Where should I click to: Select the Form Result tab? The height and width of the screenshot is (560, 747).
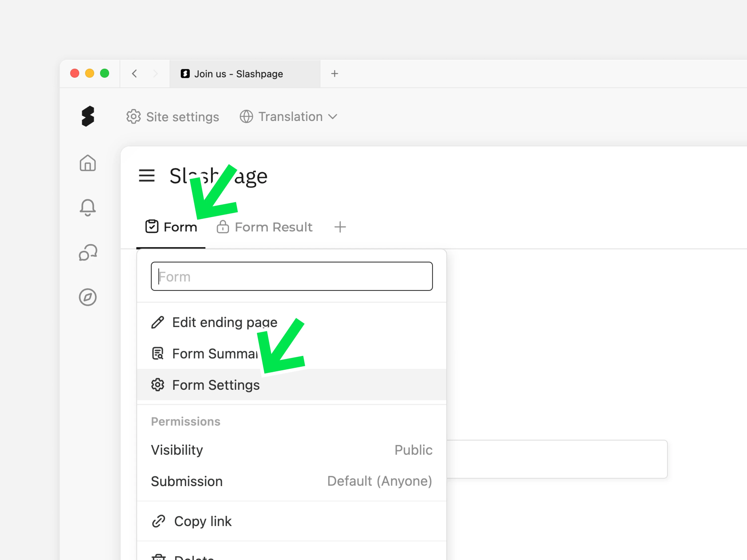(264, 227)
